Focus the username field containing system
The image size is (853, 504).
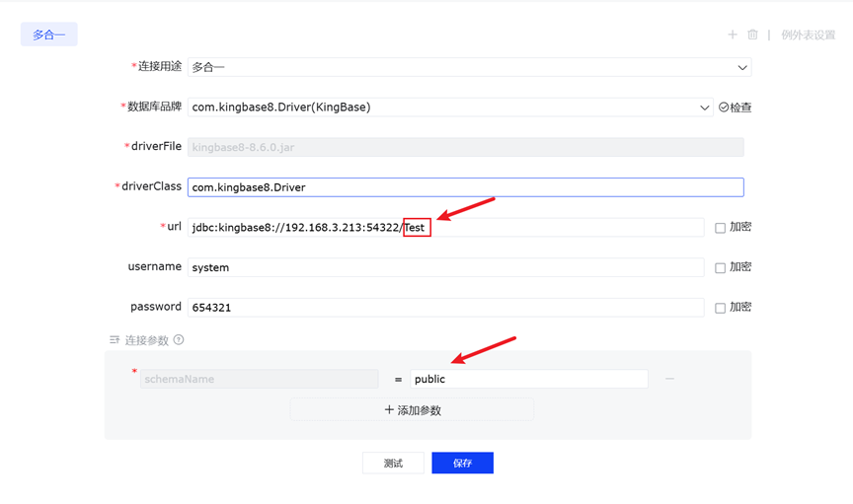[x=445, y=267]
